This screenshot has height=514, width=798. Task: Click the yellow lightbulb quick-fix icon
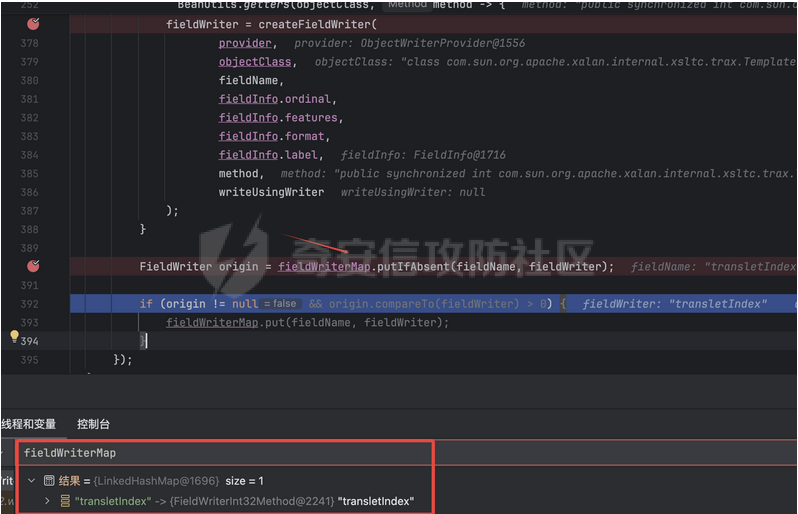click(x=14, y=338)
